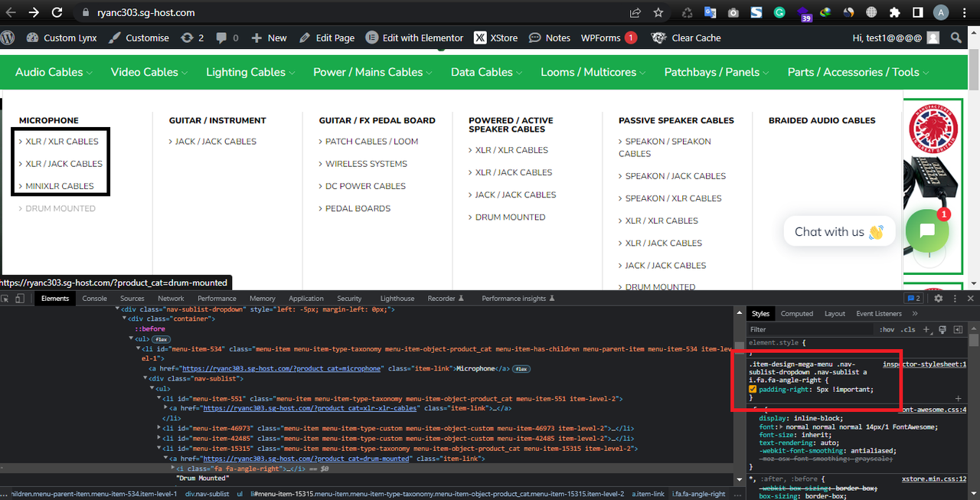The image size is (980, 500).
Task: Toggle the browser side panel icon
Action: click(917, 12)
